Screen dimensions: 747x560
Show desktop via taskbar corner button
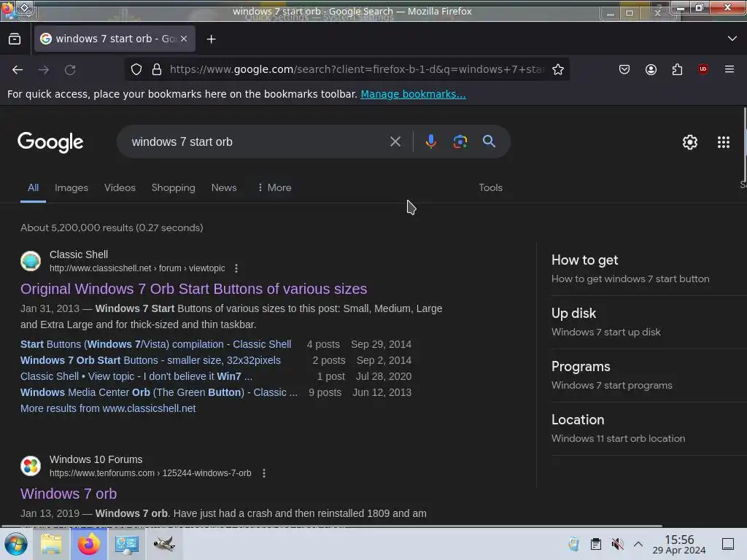728,544
